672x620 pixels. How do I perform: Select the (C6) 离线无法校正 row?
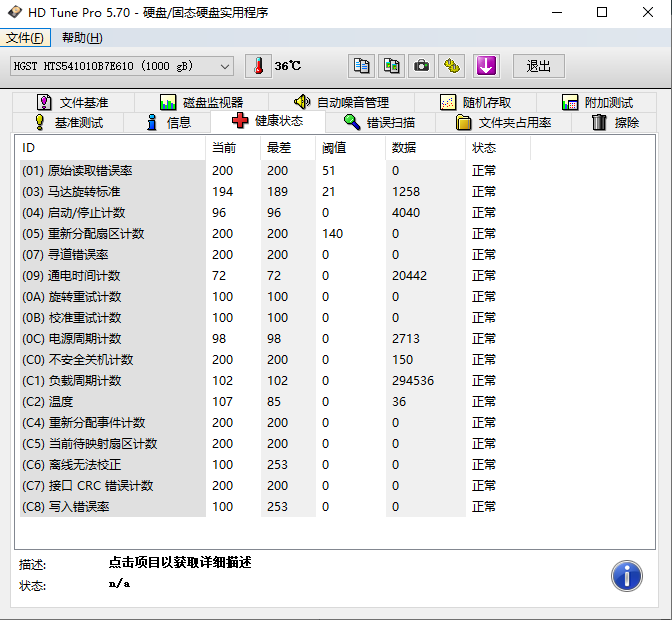275,464
